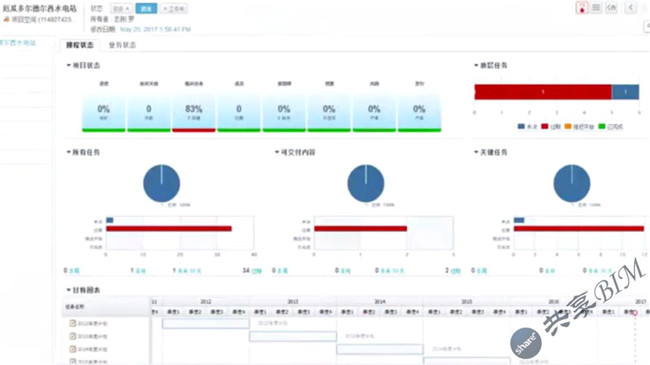Click the red segment of the top-right stacked bar
Viewport: 650px width, 365px height.
[543, 92]
